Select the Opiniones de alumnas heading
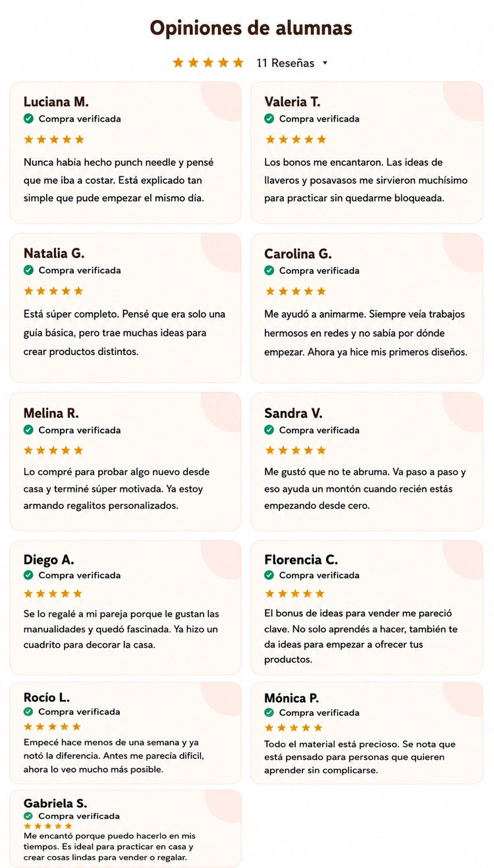 point(251,28)
